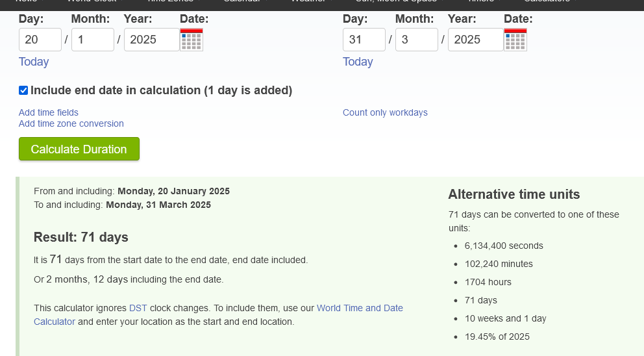Click the Calculate Duration button
644x356 pixels.
pyautogui.click(x=79, y=149)
